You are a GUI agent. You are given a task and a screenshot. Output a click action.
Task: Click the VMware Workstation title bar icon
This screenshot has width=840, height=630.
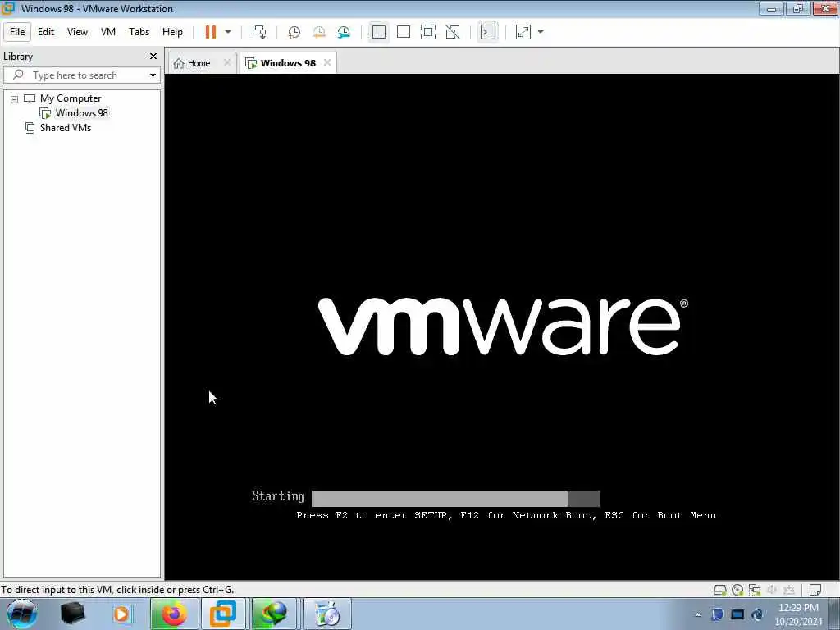[8, 8]
